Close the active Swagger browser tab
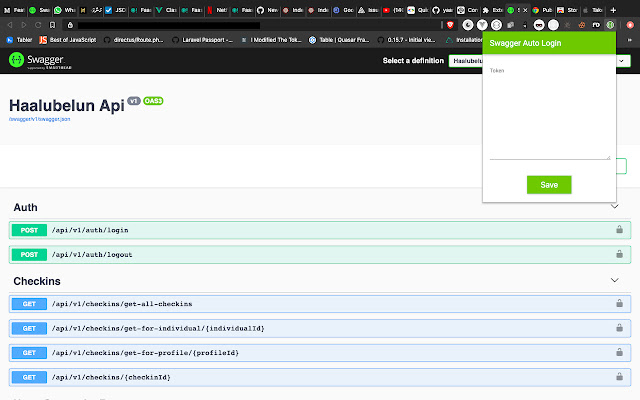 pos(525,10)
